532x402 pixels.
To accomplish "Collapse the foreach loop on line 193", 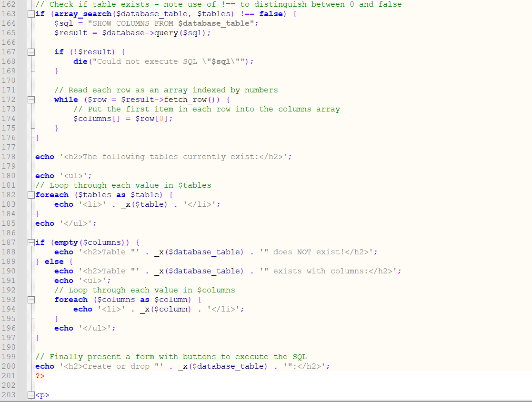I will [x=30, y=300].
